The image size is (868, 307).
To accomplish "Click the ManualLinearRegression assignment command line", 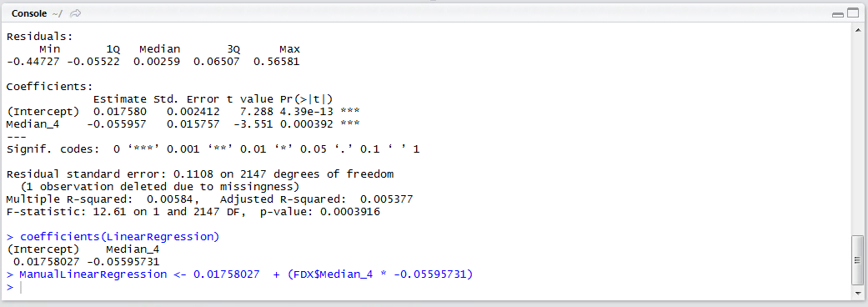I will pos(239,274).
